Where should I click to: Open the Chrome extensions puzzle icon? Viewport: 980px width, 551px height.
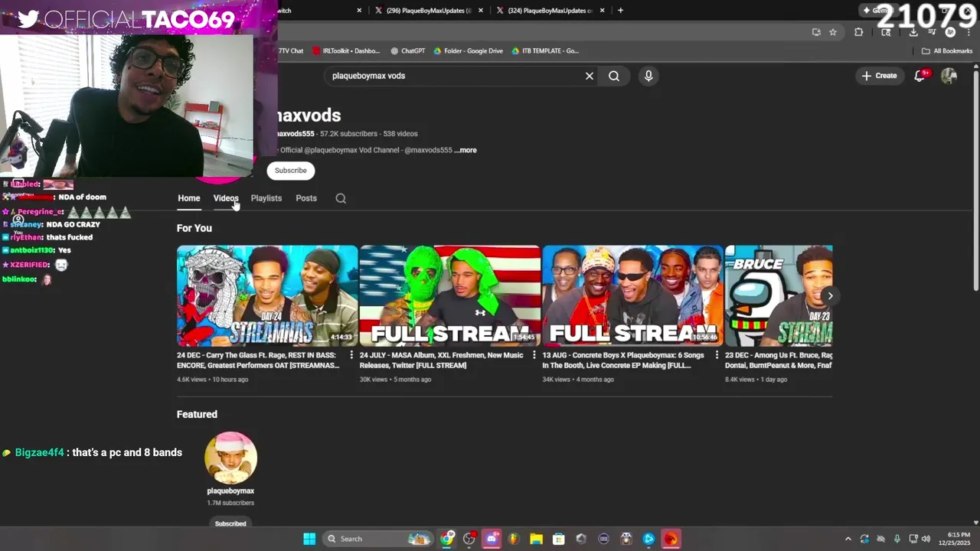tap(858, 32)
